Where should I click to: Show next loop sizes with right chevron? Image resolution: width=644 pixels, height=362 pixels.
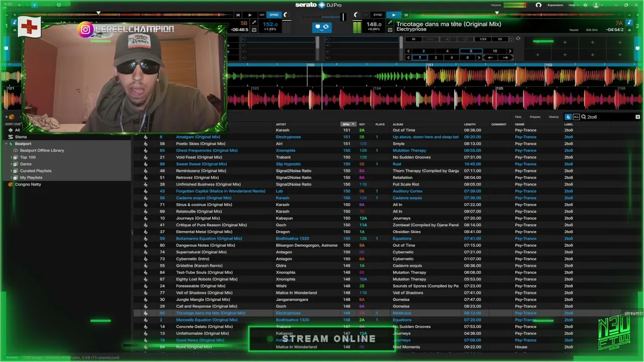[x=510, y=51]
